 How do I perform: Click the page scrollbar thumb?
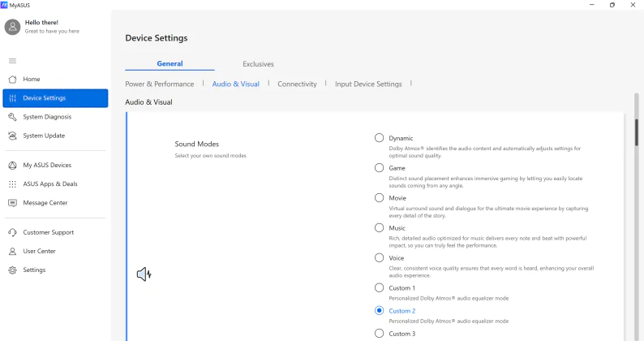pos(637,132)
